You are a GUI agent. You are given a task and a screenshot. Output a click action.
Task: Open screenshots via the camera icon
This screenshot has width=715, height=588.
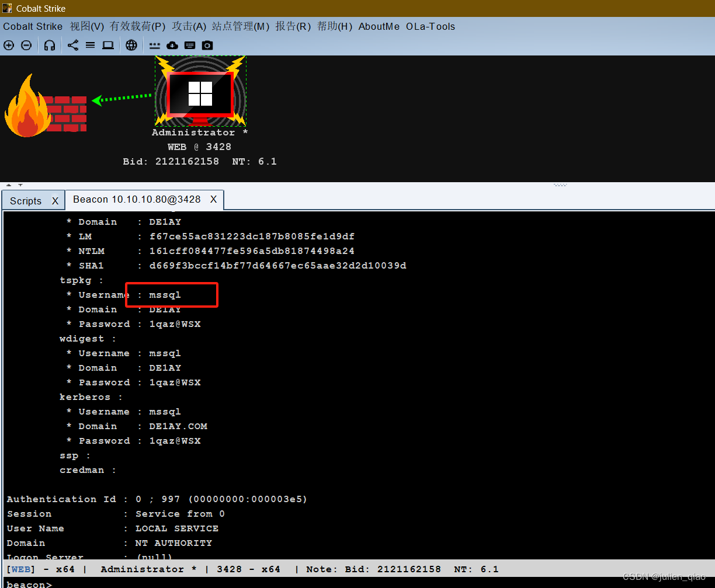(207, 45)
